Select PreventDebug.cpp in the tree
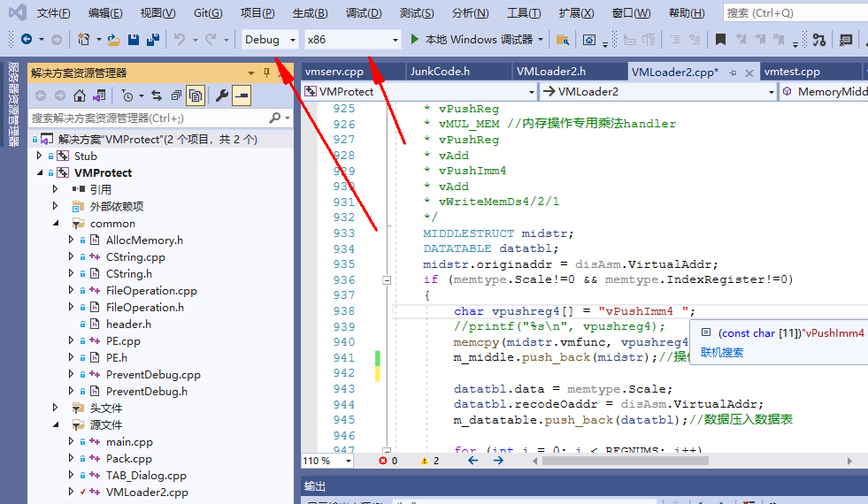 click(x=153, y=375)
